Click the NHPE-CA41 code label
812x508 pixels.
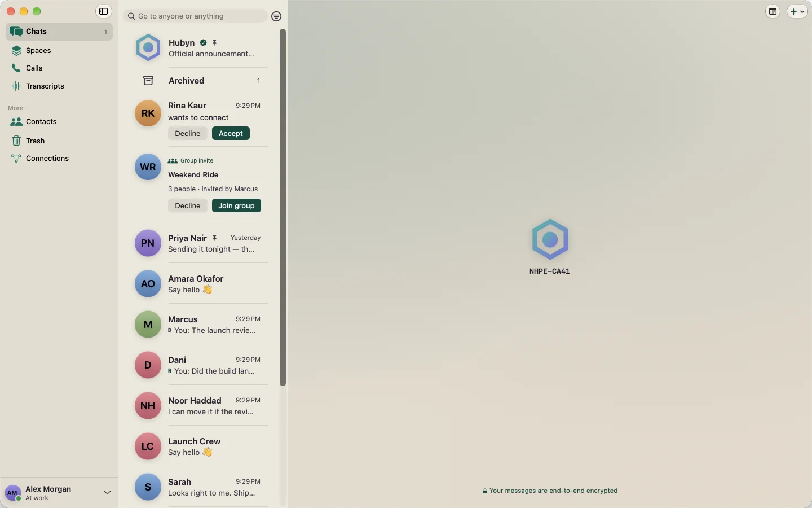550,271
